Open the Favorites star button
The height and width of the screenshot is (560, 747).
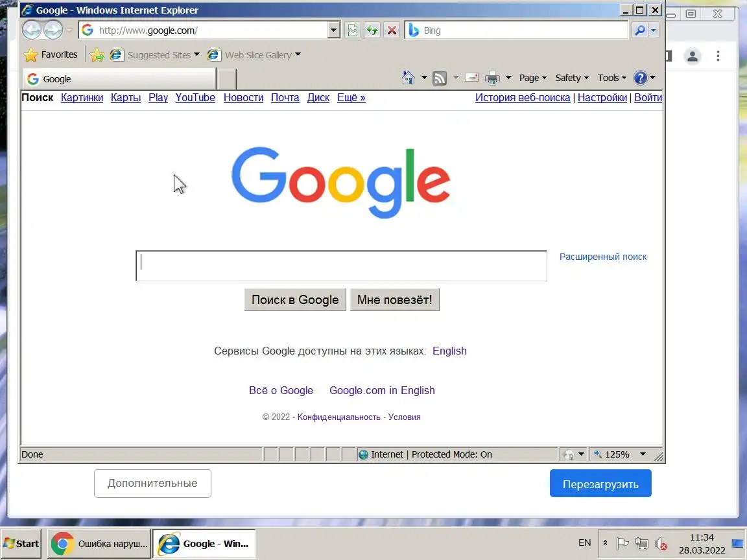click(51, 54)
